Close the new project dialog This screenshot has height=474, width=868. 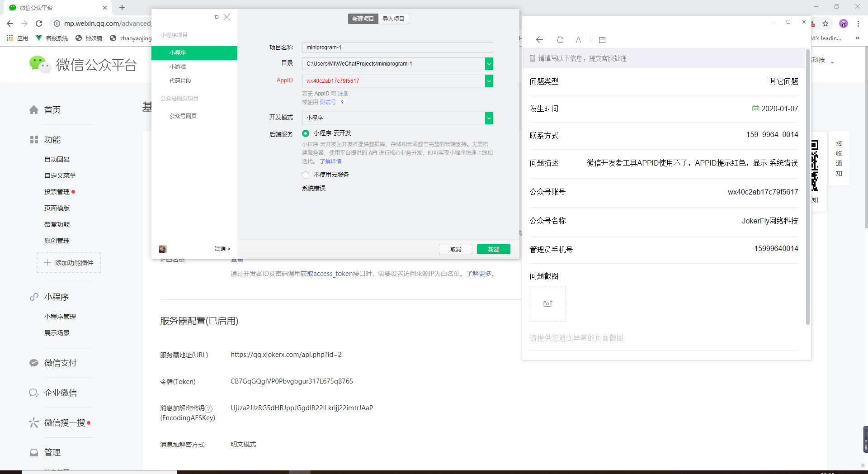click(227, 17)
